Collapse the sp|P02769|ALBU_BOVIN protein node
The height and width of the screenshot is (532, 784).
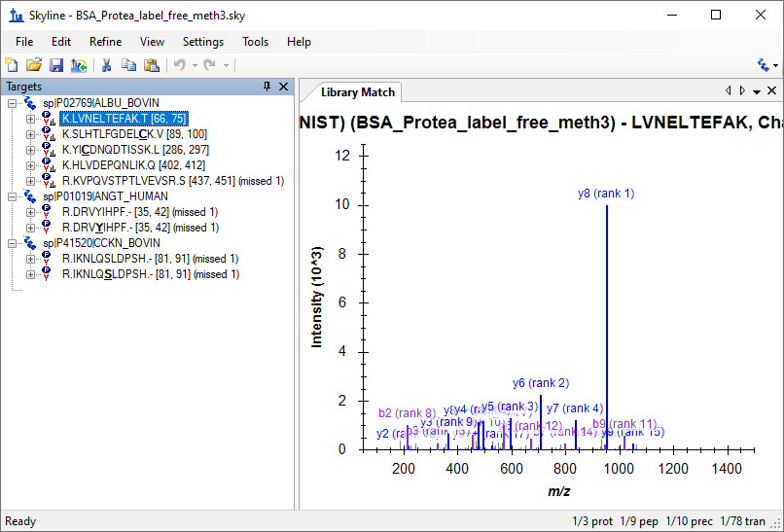tap(12, 103)
